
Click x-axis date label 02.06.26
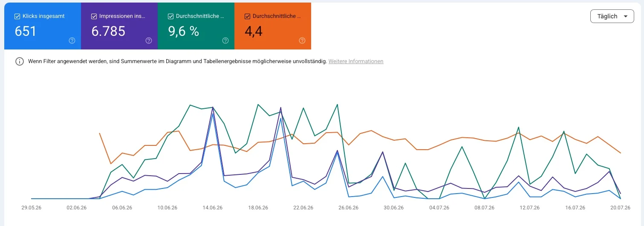pyautogui.click(x=77, y=208)
